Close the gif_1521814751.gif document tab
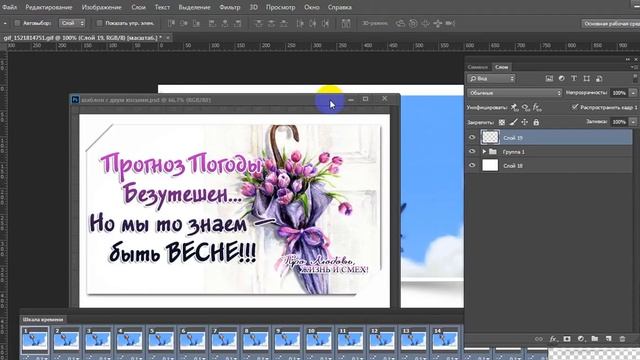 167,38
